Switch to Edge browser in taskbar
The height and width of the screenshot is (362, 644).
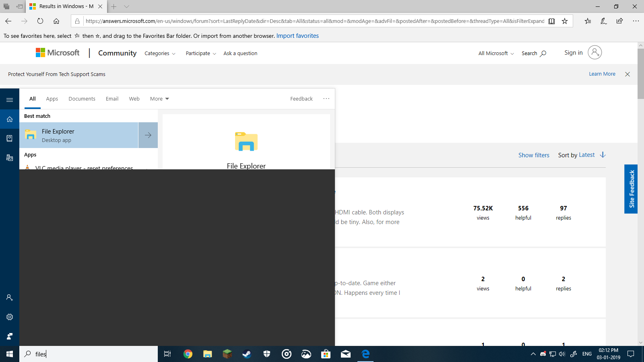[x=365, y=354]
